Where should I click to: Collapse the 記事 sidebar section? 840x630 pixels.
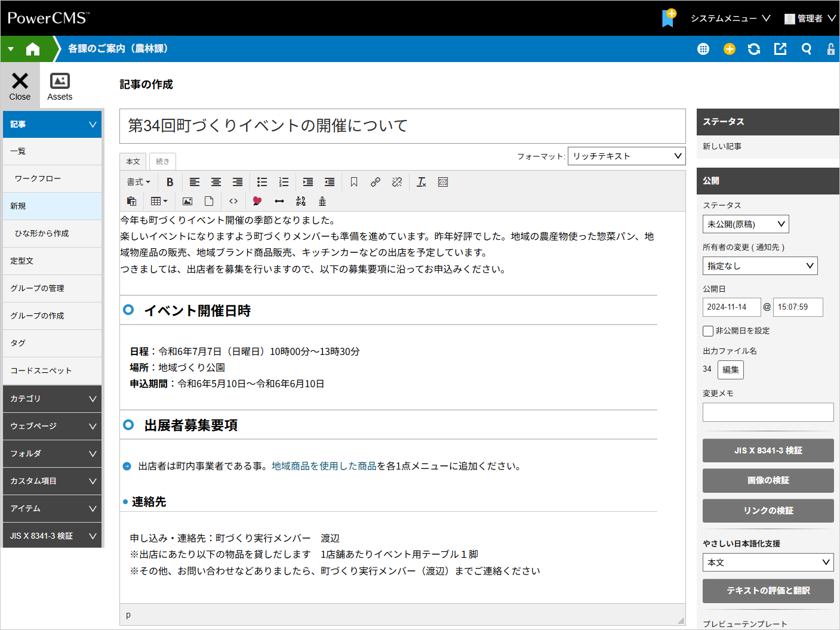tap(52, 124)
